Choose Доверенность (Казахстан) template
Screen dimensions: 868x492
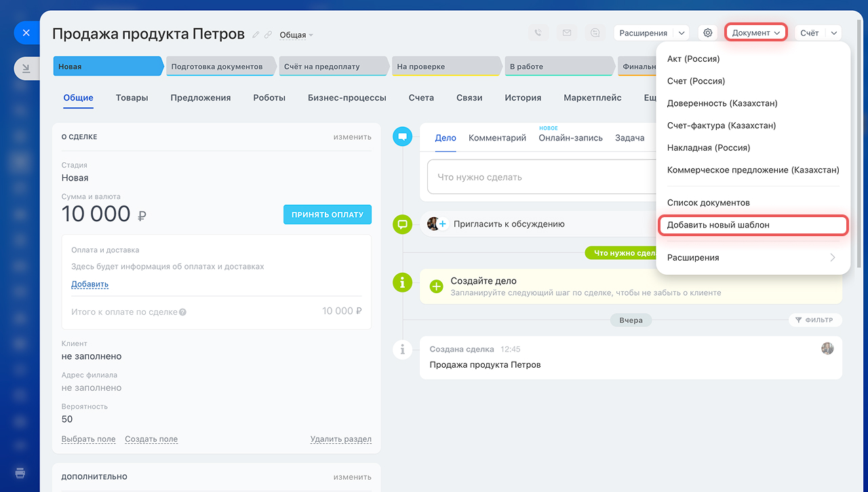753,103
